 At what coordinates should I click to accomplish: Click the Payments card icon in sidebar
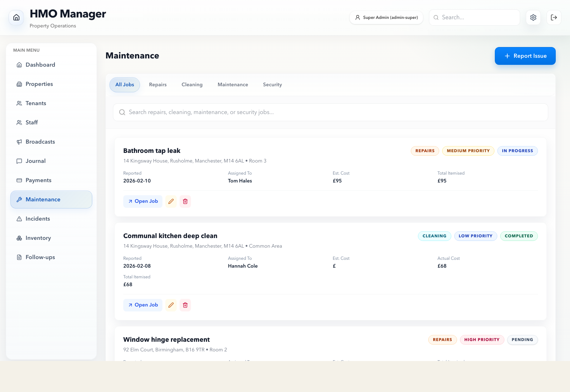click(19, 180)
